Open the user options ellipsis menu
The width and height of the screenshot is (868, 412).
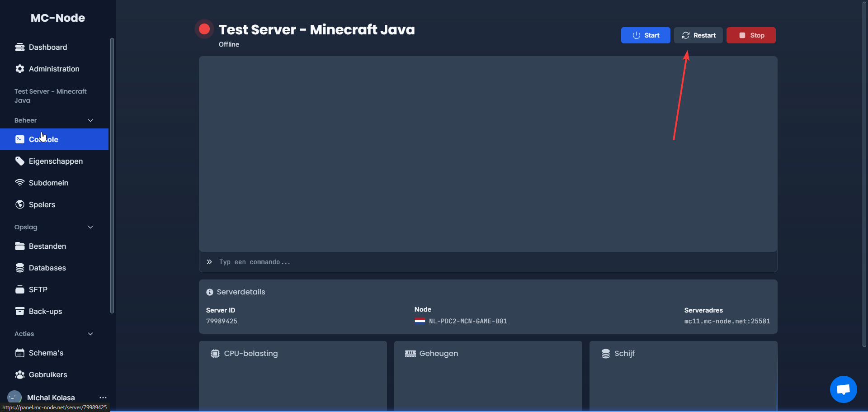(x=103, y=398)
